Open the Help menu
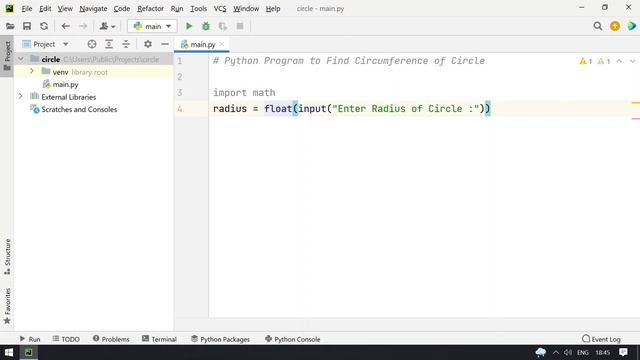The height and width of the screenshot is (360, 640). [273, 9]
